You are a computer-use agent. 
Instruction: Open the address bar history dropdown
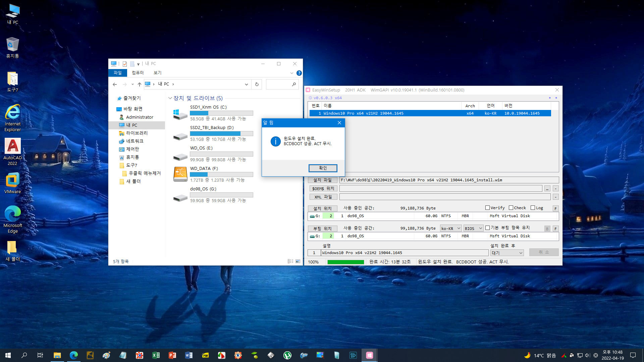point(247,84)
